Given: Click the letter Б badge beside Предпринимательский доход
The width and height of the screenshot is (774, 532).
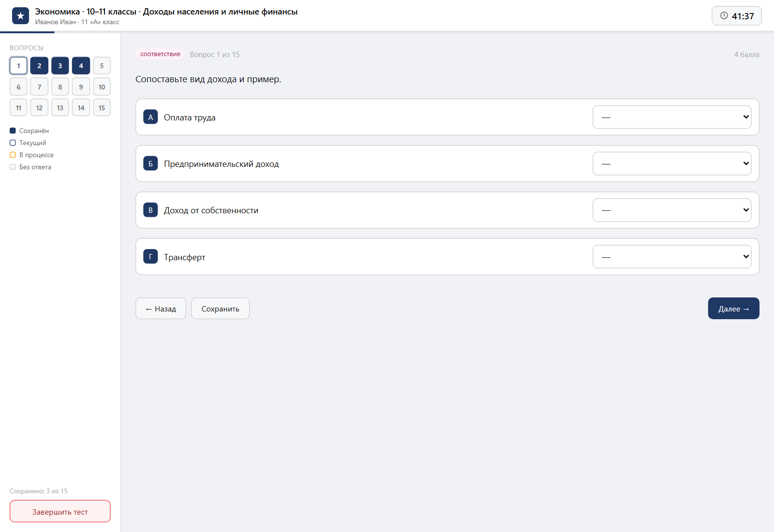Looking at the screenshot, I should coord(150,163).
